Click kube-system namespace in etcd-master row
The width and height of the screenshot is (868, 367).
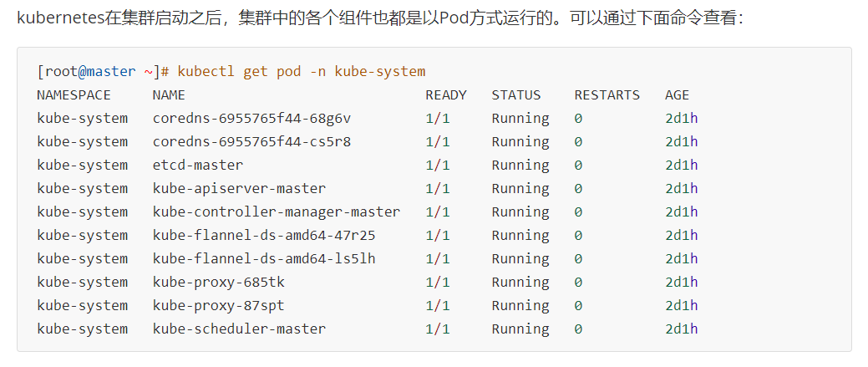click(x=82, y=165)
